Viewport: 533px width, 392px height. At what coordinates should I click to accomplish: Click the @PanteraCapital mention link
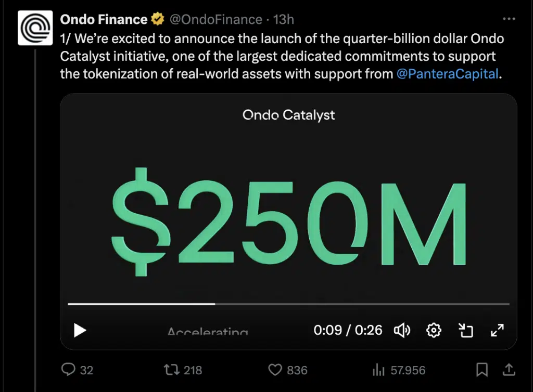(x=447, y=74)
